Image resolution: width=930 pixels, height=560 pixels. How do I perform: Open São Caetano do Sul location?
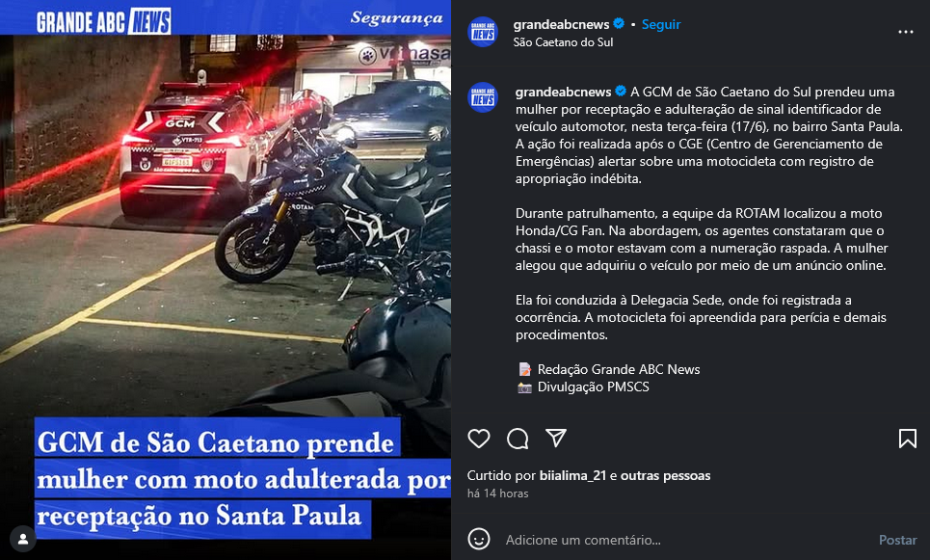[563, 42]
